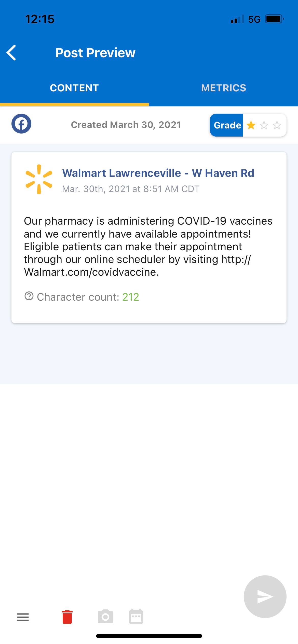Click the blue Grade button
Screen dimensions: 298x644
point(226,125)
